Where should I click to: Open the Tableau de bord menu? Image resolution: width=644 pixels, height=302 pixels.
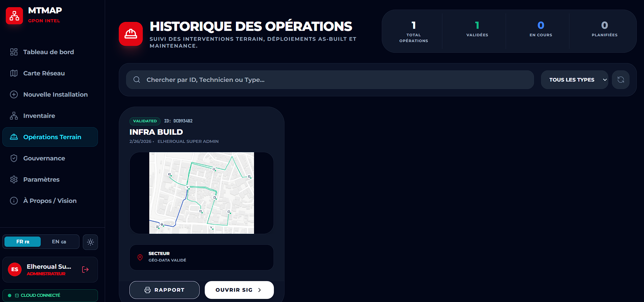click(x=48, y=52)
